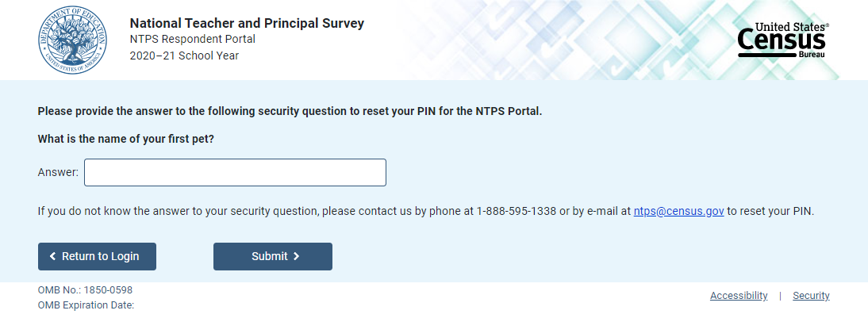This screenshot has height=318, width=868.
Task: Click the reset your PIN instruction sentence
Action: (x=290, y=111)
